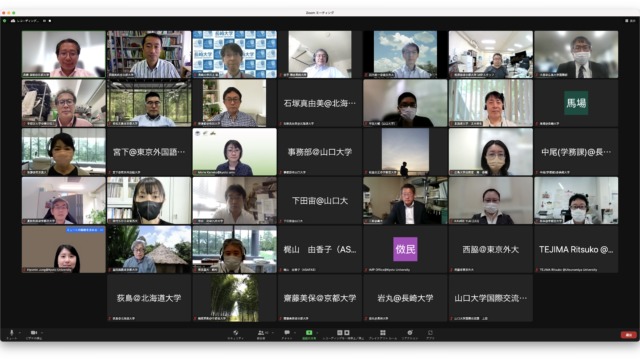The width and height of the screenshot is (640, 360).
Task: Pause recording in the bottom toolbar
Action: coord(340,333)
